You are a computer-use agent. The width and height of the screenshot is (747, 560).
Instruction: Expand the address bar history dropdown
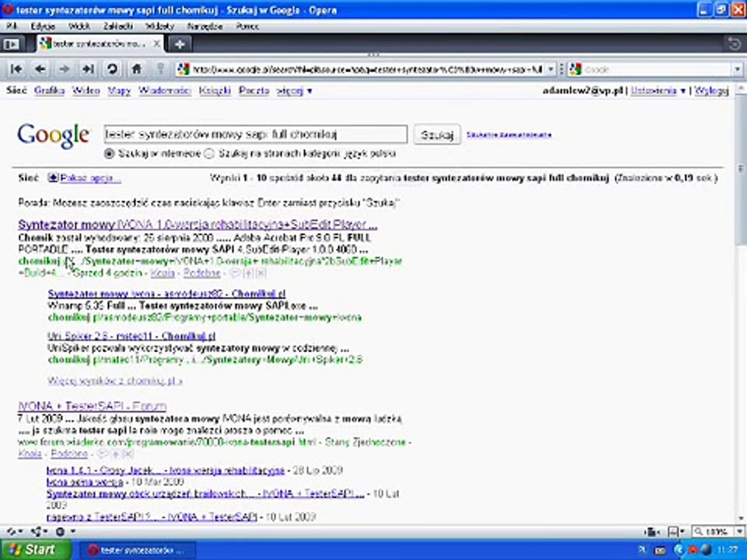551,69
